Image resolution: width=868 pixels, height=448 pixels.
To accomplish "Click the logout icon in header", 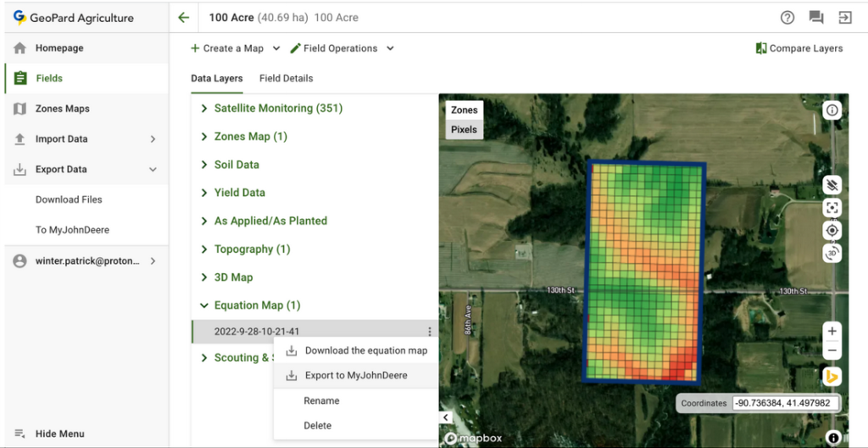I will point(844,18).
